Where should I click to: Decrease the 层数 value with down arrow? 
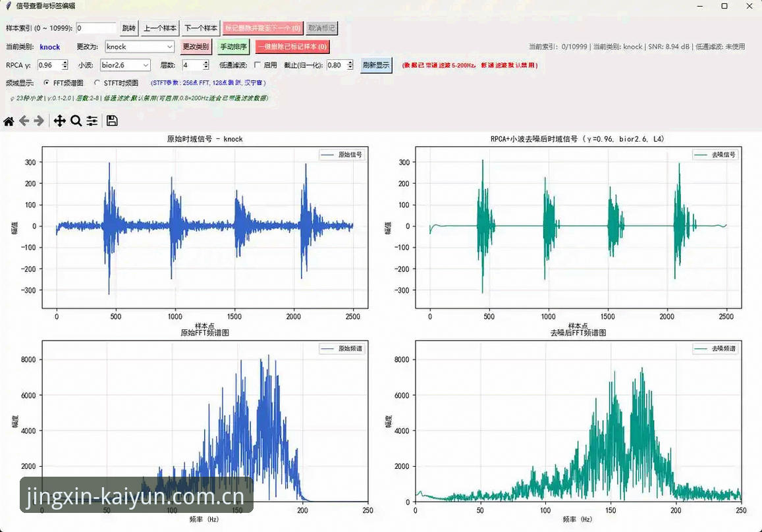[206, 68]
